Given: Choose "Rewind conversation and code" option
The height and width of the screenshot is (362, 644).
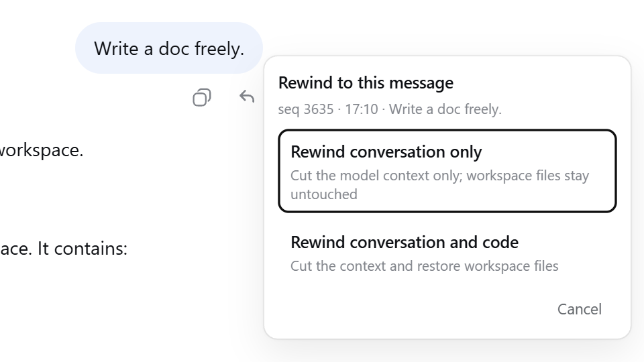Looking at the screenshot, I should point(447,253).
